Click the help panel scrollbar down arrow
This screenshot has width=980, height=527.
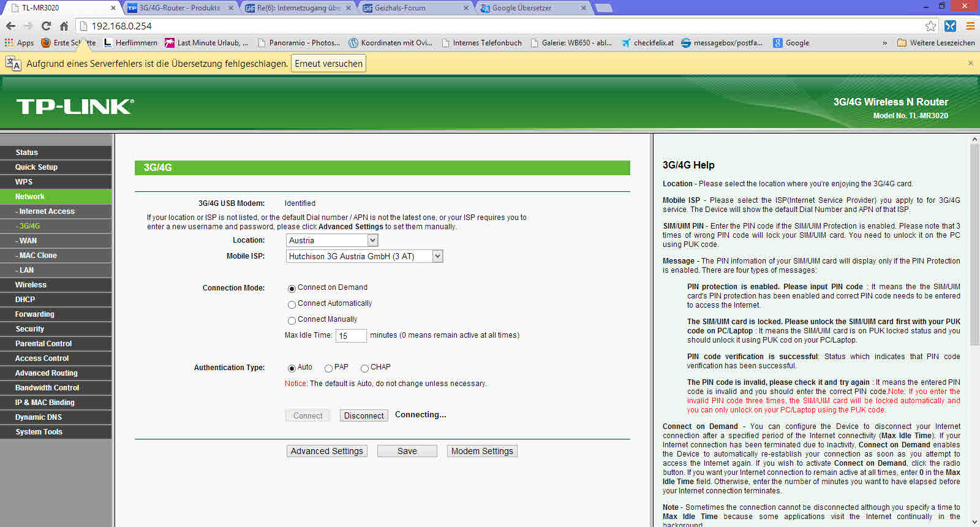pyautogui.click(x=975, y=521)
